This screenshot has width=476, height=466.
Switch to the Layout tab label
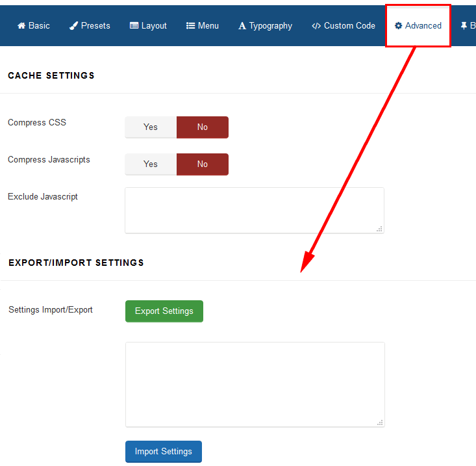click(x=154, y=26)
